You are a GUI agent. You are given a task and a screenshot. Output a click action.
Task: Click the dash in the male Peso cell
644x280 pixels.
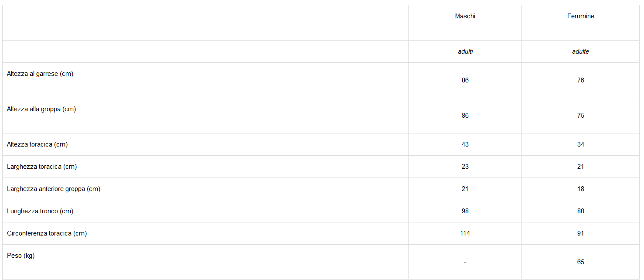click(465, 263)
